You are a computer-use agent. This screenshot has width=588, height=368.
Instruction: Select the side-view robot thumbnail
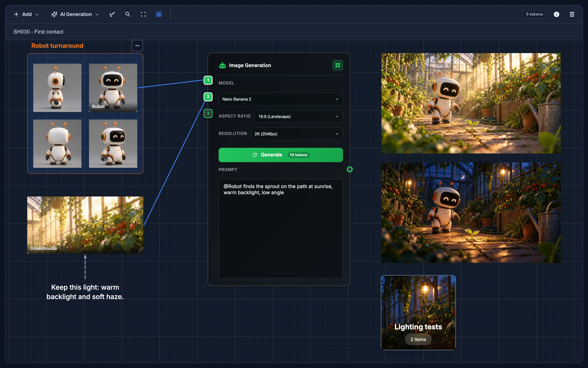pyautogui.click(x=57, y=88)
